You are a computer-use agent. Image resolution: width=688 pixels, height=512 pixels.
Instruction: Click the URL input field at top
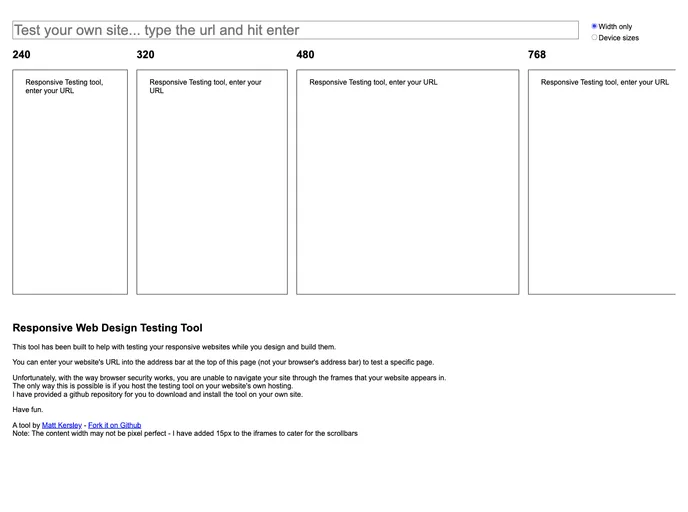click(x=295, y=30)
